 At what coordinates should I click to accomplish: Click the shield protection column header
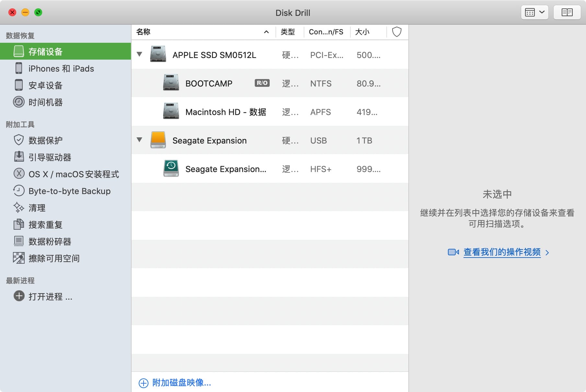(x=397, y=32)
